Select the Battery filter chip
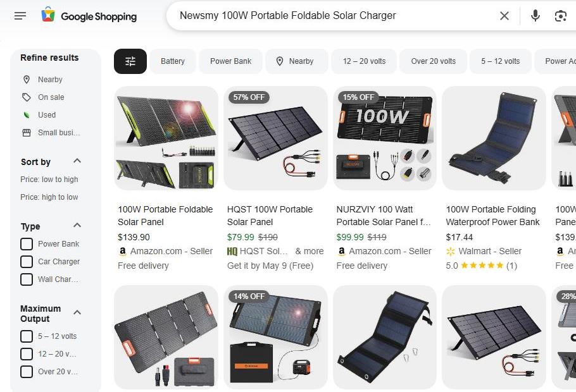 [x=173, y=61]
